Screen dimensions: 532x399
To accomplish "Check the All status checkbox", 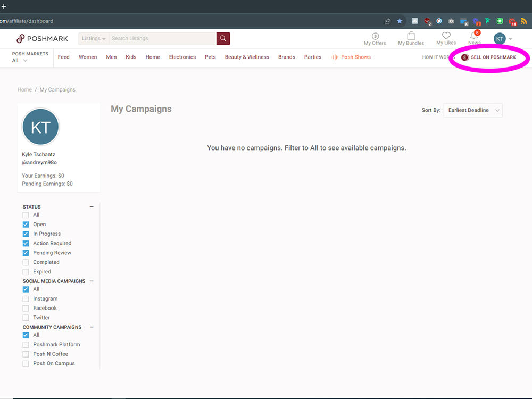I will (26, 215).
